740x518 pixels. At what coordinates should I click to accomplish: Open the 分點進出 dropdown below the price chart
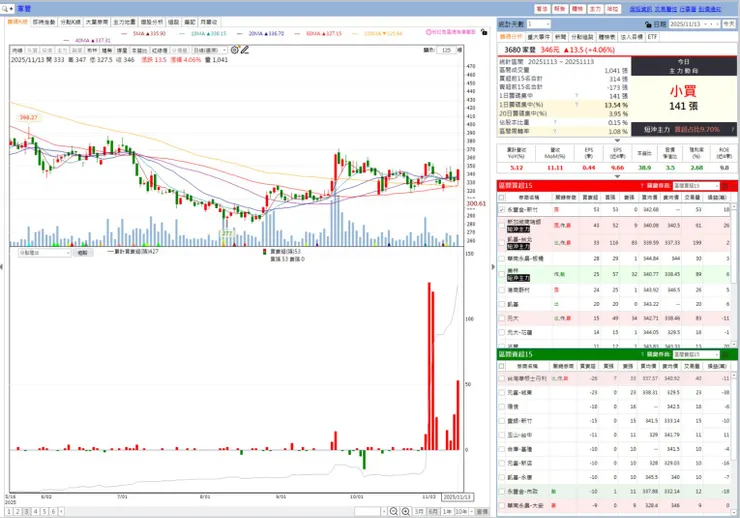click(44, 253)
